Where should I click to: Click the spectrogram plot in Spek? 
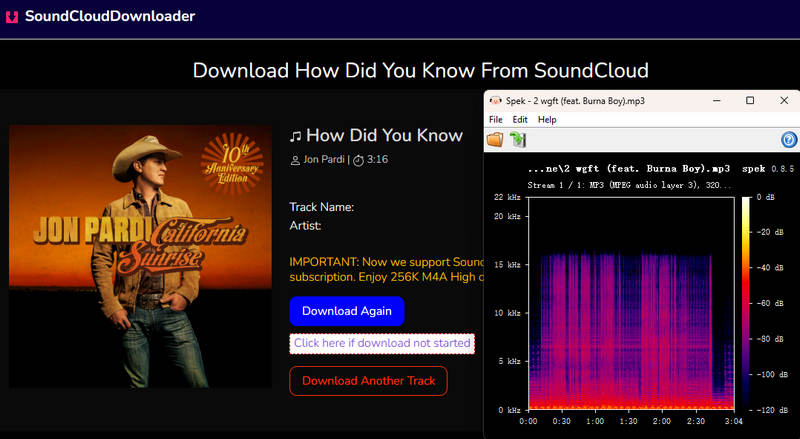pyautogui.click(x=631, y=303)
